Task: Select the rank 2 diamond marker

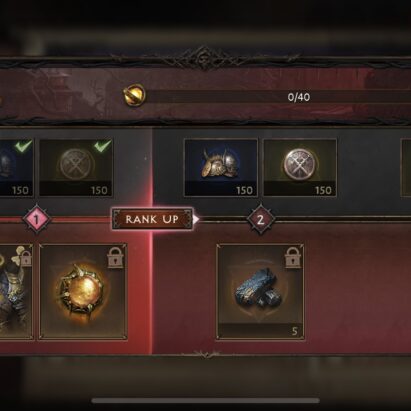Action: 260,220
